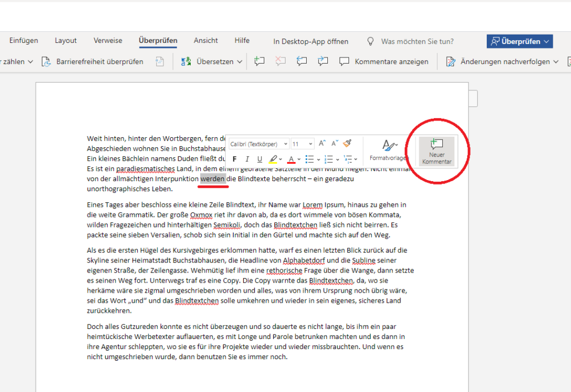Click the Barrierefreiheit überprüfen icon
571x392 pixels.
pos(47,61)
